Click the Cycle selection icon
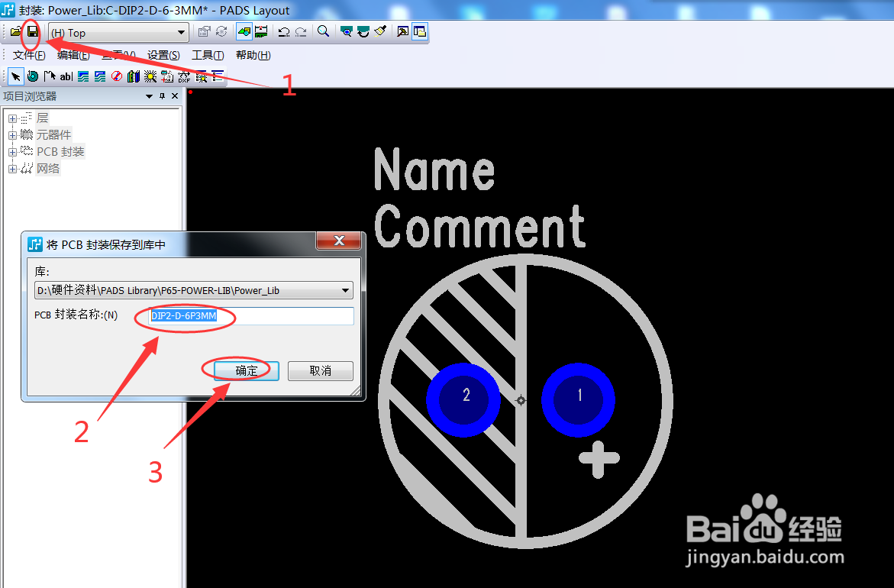Image resolution: width=894 pixels, height=588 pixels. [221, 32]
